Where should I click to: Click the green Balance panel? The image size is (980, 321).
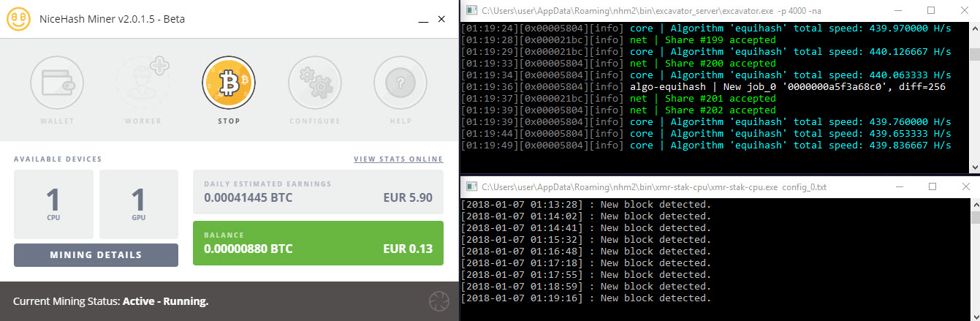pyautogui.click(x=318, y=243)
